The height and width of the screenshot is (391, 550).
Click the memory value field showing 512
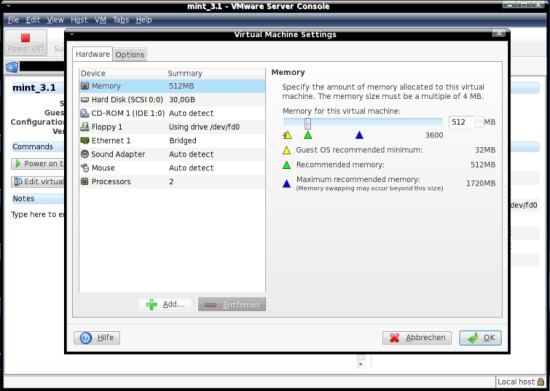462,122
